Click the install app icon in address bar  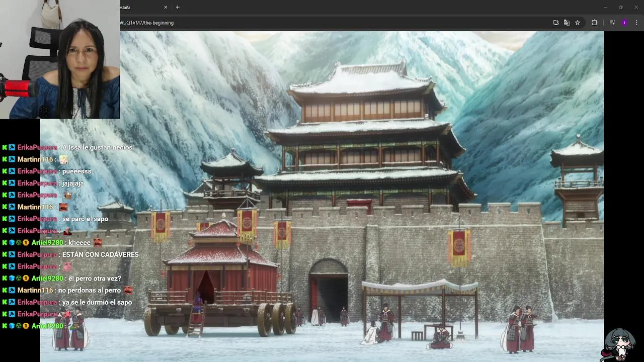[556, 23]
